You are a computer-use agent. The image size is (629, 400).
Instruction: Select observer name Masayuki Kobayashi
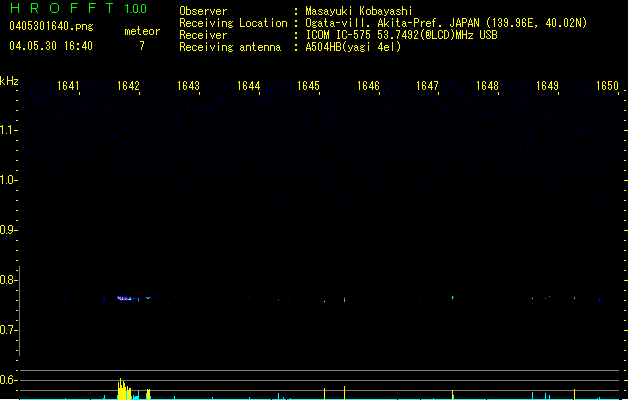pyautogui.click(x=359, y=11)
